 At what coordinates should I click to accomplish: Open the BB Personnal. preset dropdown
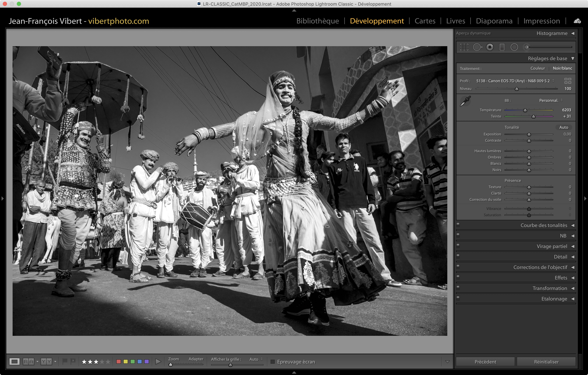[551, 101]
